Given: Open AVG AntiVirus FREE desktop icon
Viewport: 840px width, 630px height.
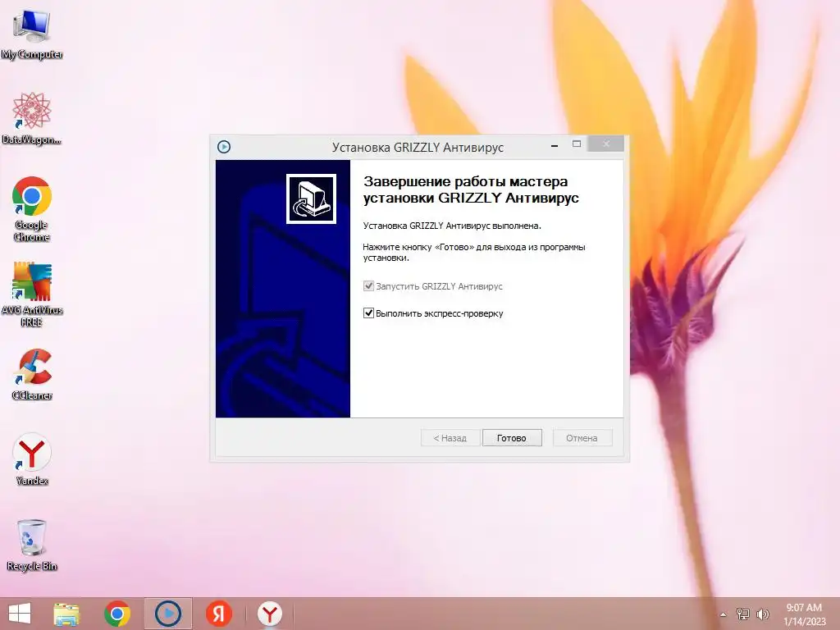Looking at the screenshot, I should click(x=32, y=294).
